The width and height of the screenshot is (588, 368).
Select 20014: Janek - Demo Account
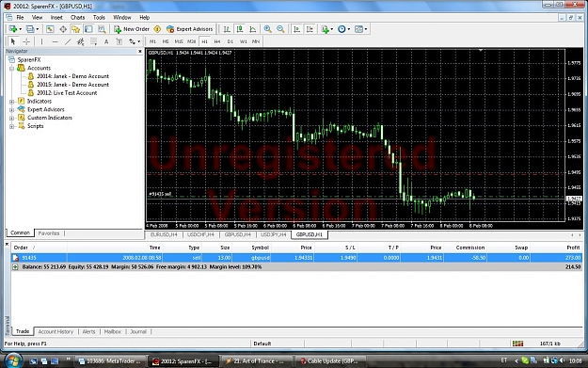pos(72,76)
